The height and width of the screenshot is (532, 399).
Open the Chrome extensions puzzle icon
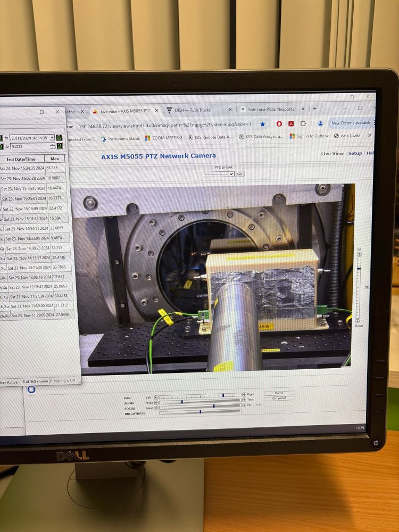coord(303,123)
